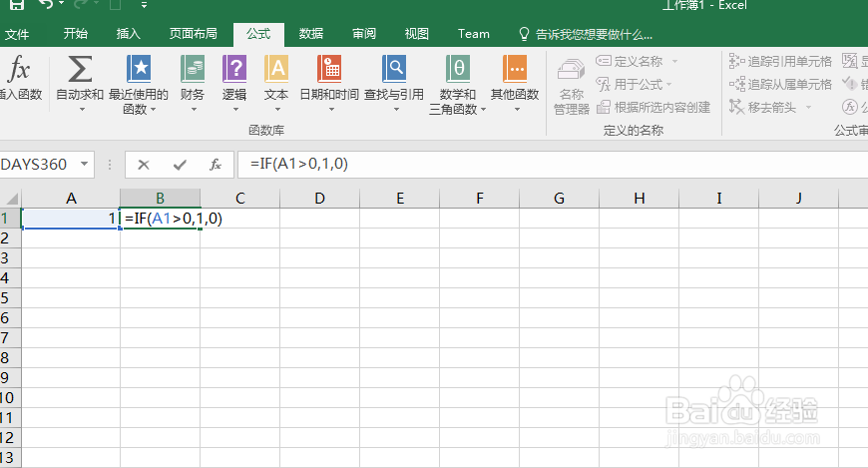Select row 2 header
The height and width of the screenshot is (468, 868).
[10, 238]
